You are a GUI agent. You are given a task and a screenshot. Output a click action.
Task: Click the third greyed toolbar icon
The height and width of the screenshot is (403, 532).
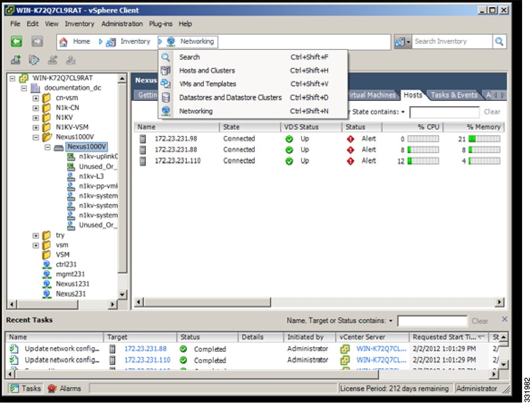pos(52,60)
